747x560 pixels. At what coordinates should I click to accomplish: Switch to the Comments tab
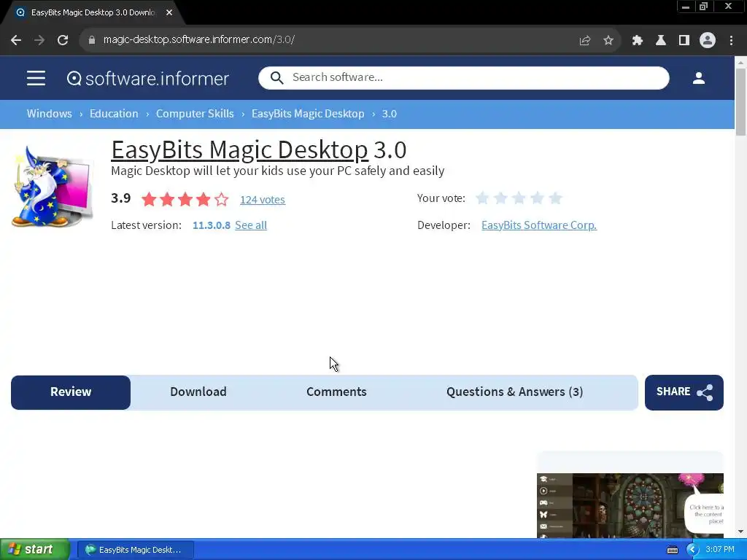point(336,392)
